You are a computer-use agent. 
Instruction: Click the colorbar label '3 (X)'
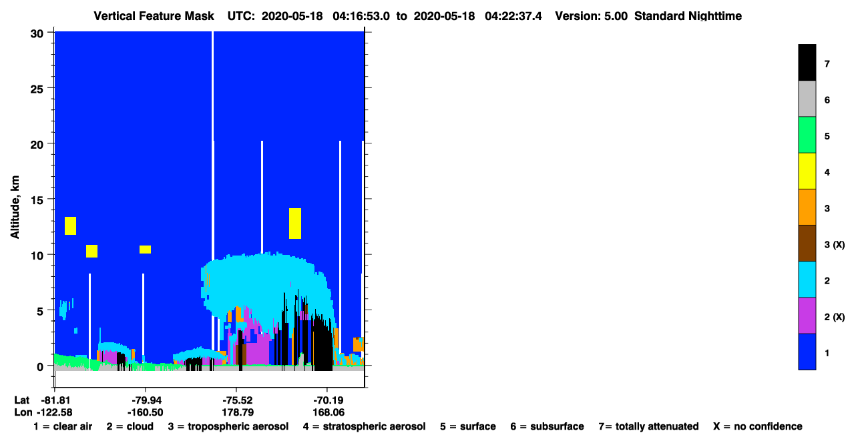pyautogui.click(x=835, y=245)
